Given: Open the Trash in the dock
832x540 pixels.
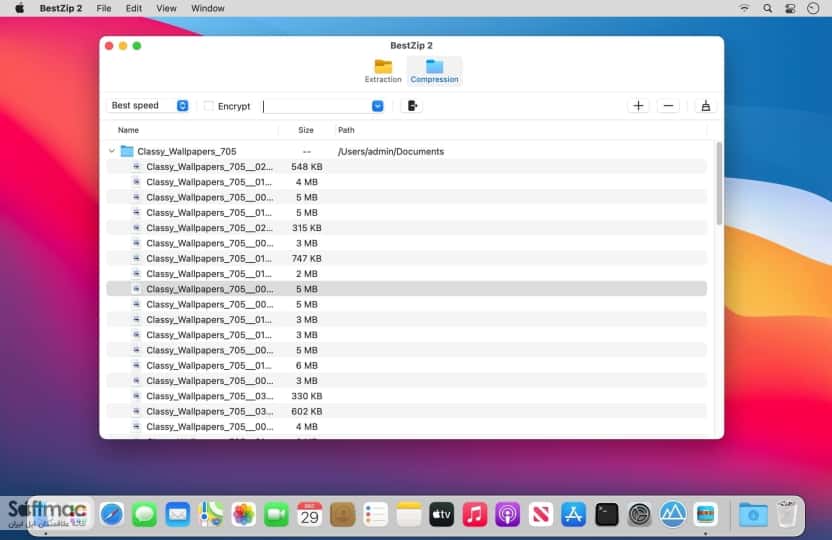Looking at the screenshot, I should pos(786,514).
